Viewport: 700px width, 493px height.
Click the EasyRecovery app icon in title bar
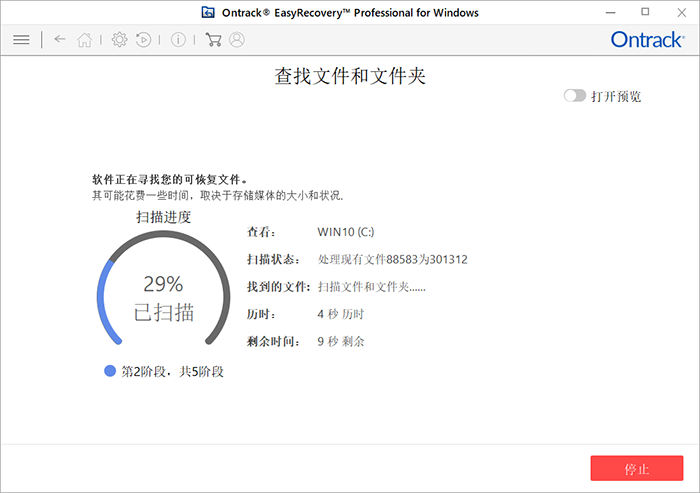(x=208, y=13)
